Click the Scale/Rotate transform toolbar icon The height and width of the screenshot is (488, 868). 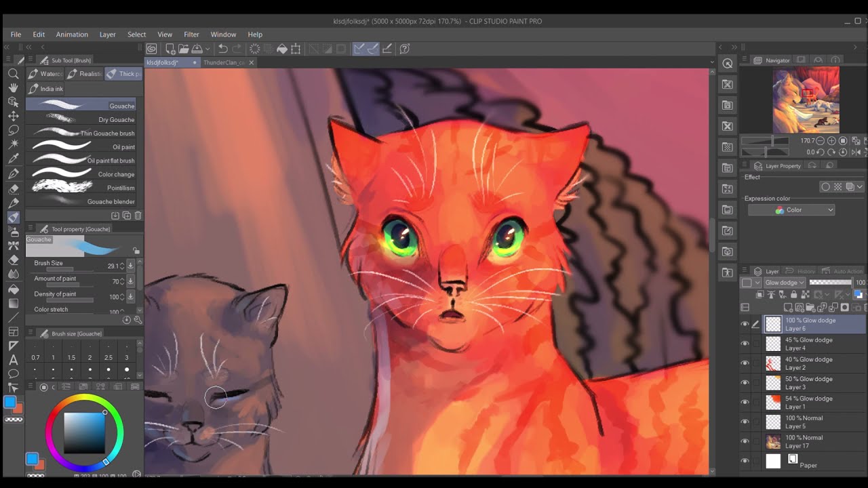pyautogui.click(x=296, y=49)
